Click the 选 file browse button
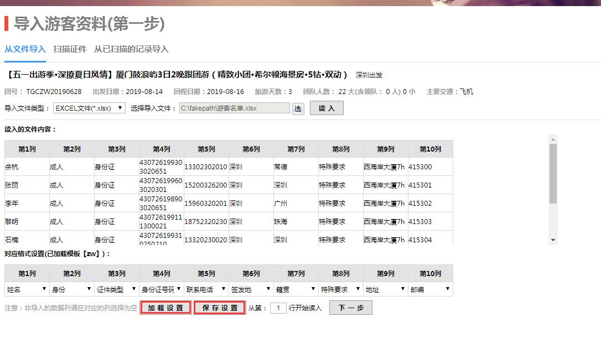The width and height of the screenshot is (601, 364). tap(298, 109)
